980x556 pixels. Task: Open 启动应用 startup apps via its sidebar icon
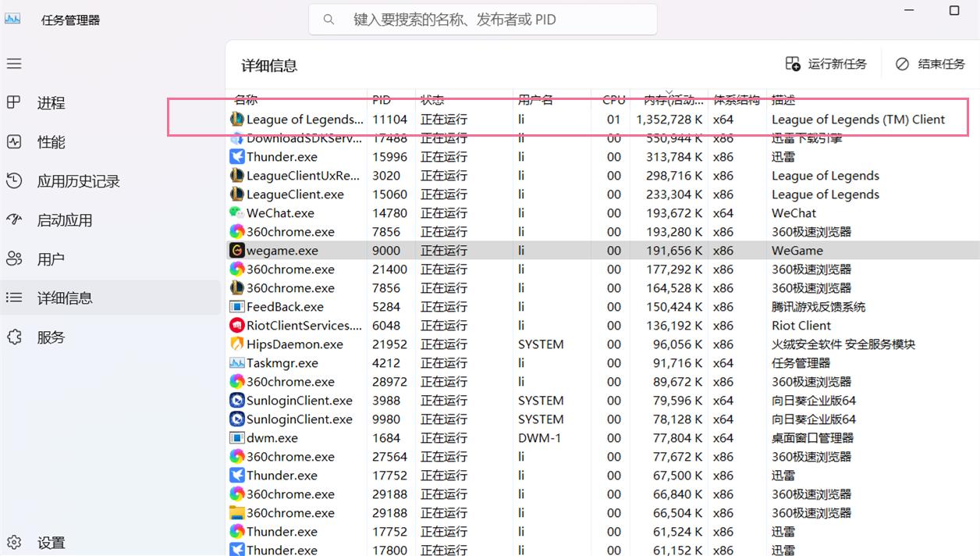(x=14, y=219)
